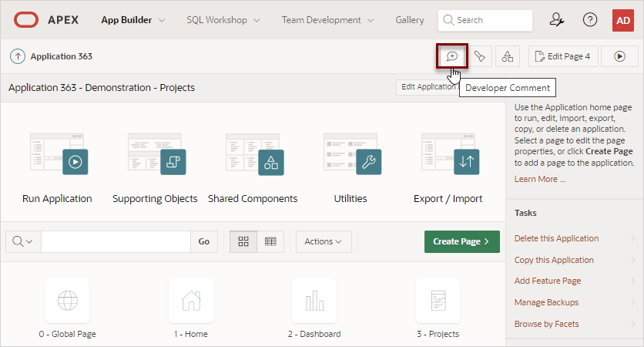Click the 3 - Projects label
Image resolution: width=644 pixels, height=347 pixels.
[438, 334]
